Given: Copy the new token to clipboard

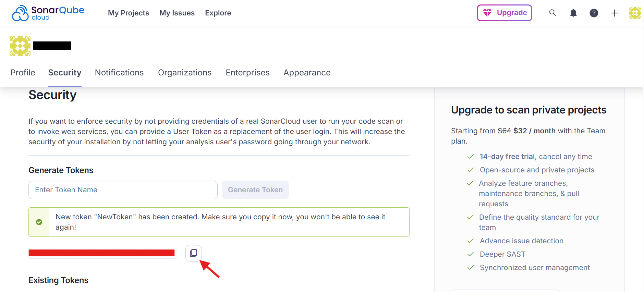Looking at the screenshot, I should pyautogui.click(x=194, y=253).
